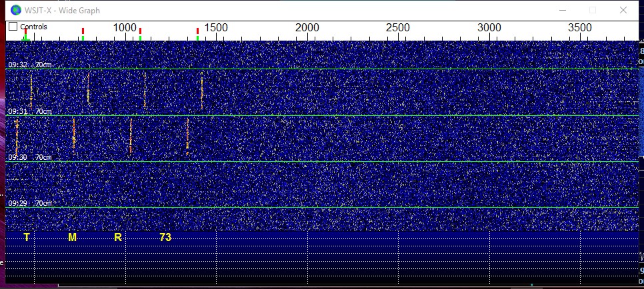Image resolution: width=644 pixels, height=289 pixels.
Task: Select 3500 Hz on frequency scale
Action: [x=580, y=27]
